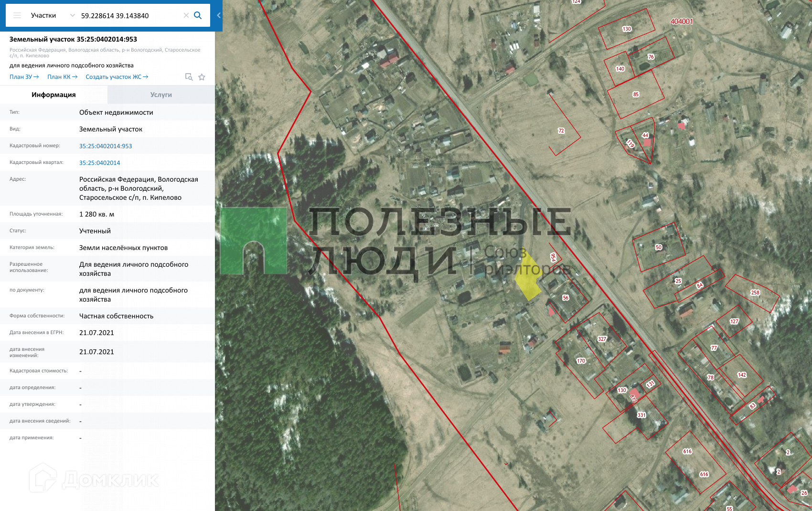Clear the search field with the X icon
This screenshot has width=812, height=511.
186,15
